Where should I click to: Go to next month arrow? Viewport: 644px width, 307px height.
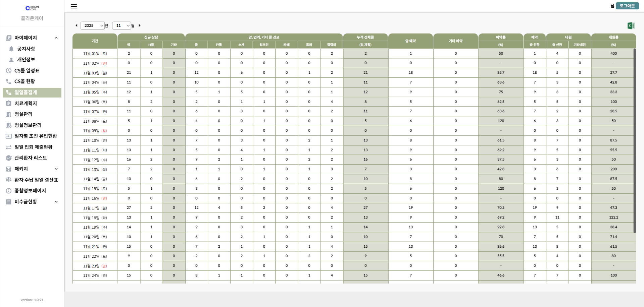click(140, 25)
